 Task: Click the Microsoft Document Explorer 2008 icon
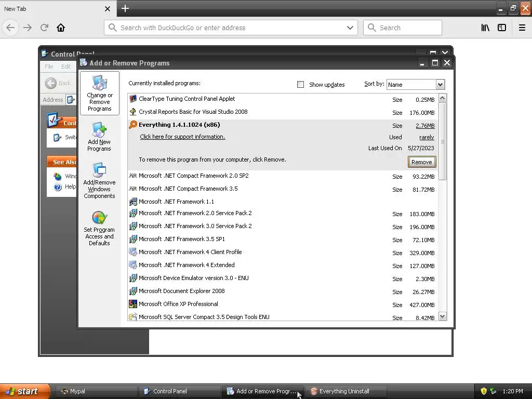click(x=133, y=291)
